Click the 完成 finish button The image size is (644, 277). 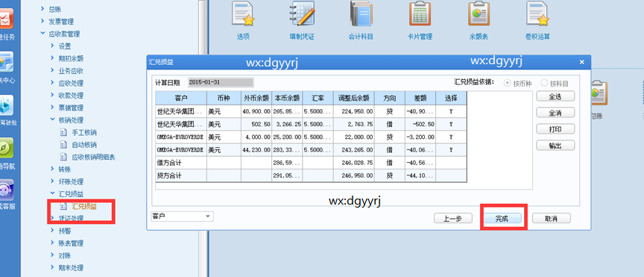click(x=502, y=219)
